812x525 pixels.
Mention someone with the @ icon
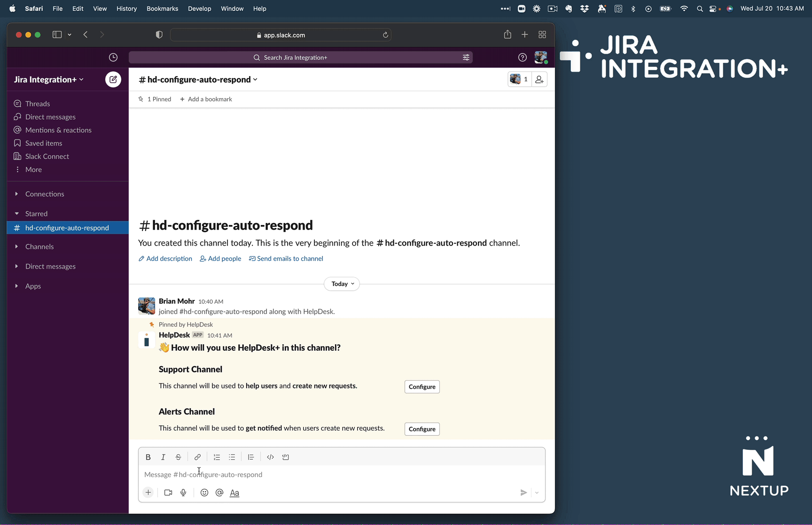pos(219,493)
